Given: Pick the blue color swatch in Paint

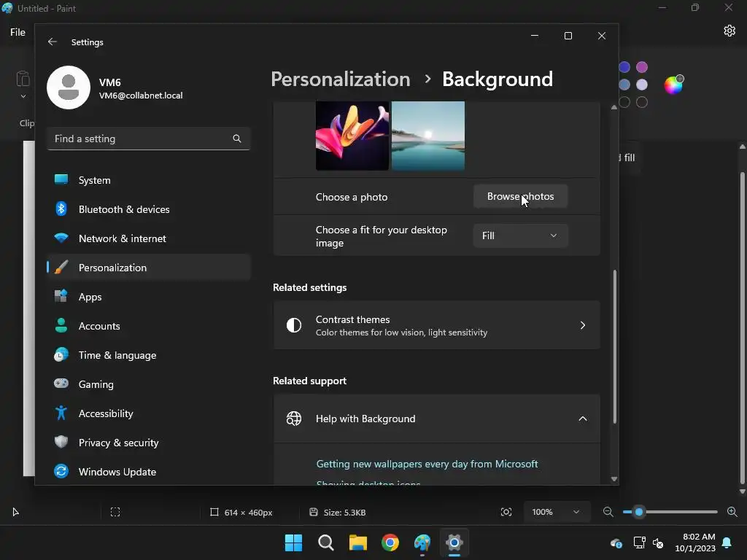Looking at the screenshot, I should point(624,67).
